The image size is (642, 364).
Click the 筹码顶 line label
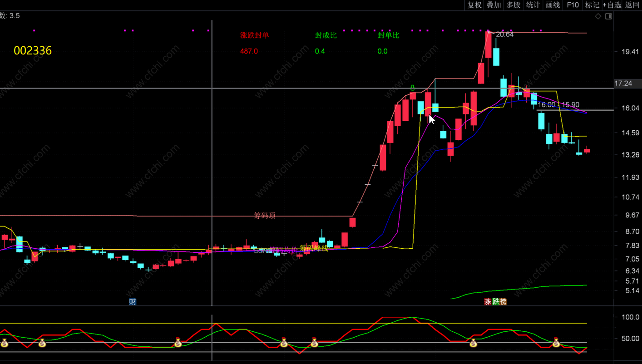tap(265, 216)
